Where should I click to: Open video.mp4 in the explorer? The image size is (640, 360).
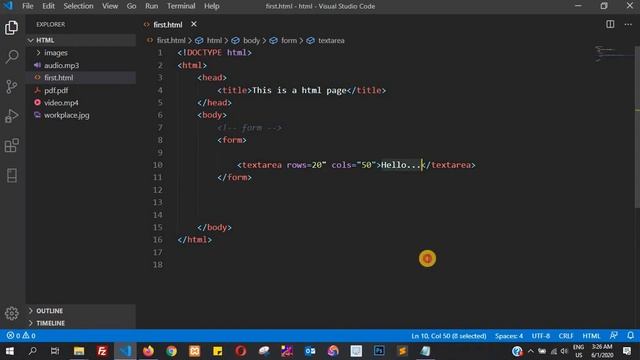click(x=81, y=102)
